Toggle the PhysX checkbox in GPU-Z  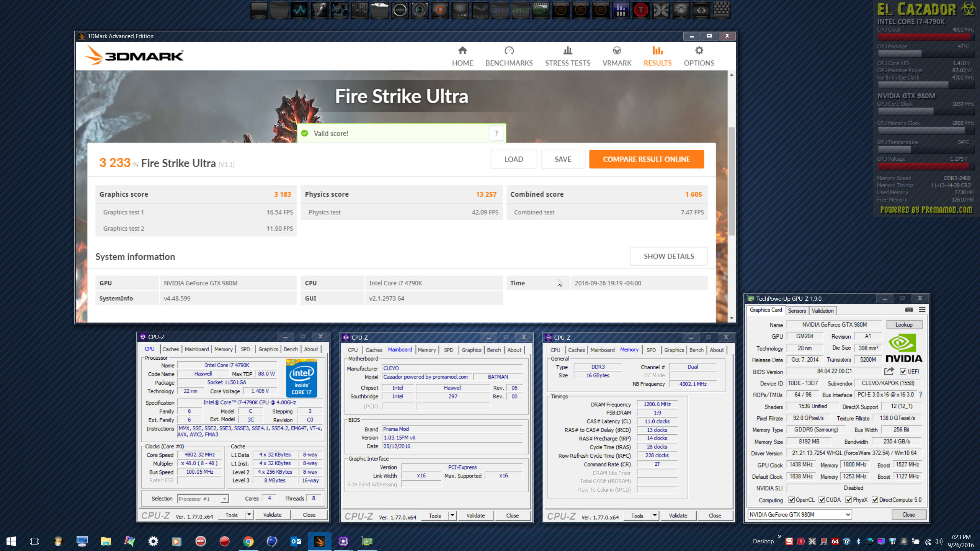pyautogui.click(x=849, y=500)
